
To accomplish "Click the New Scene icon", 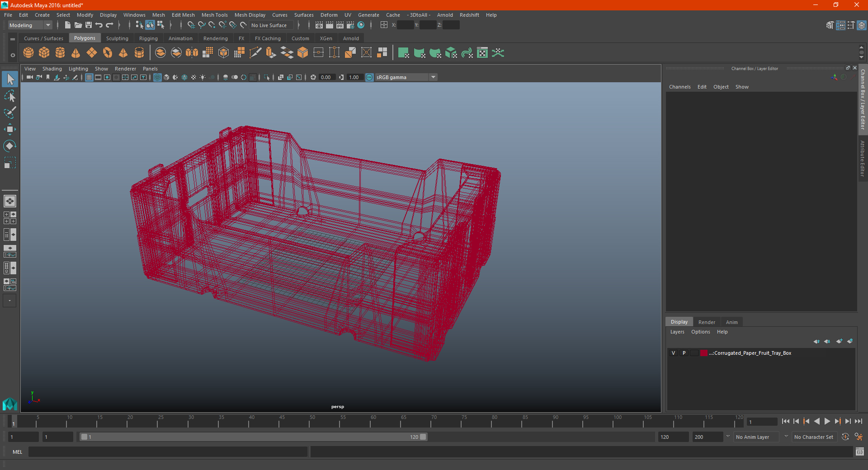I will click(67, 25).
